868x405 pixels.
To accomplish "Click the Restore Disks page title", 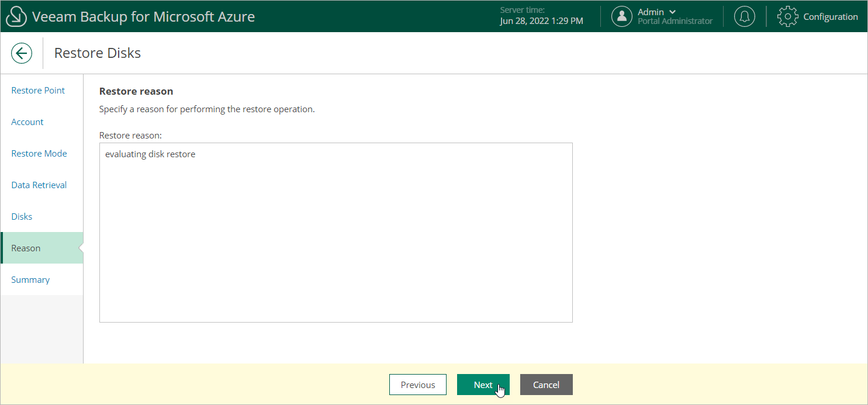I will pos(98,53).
